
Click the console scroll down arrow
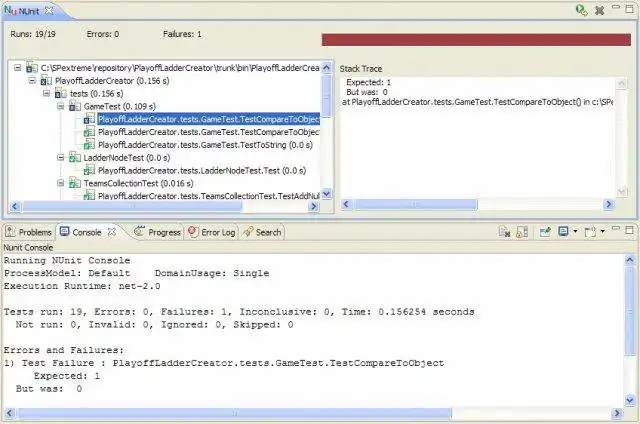coord(630,400)
